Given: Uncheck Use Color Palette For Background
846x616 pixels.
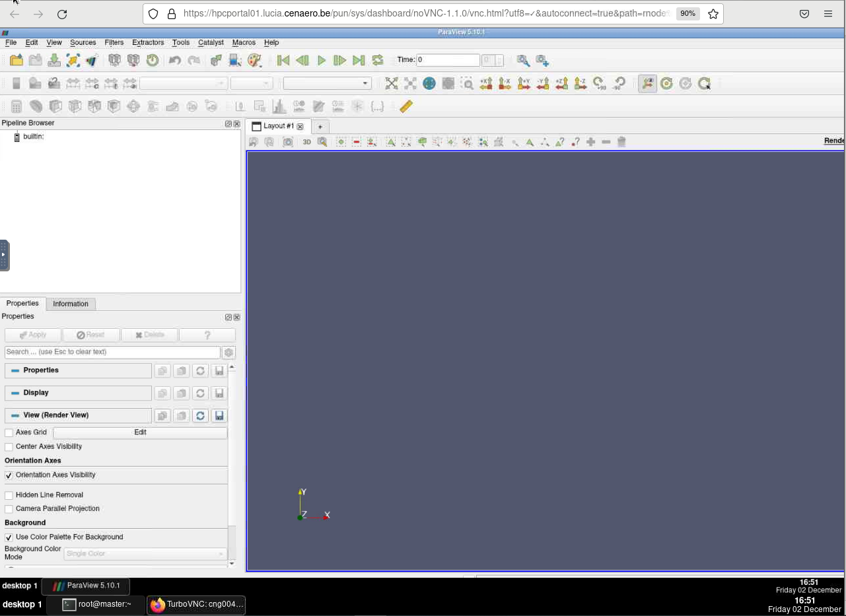Looking at the screenshot, I should (x=9, y=537).
